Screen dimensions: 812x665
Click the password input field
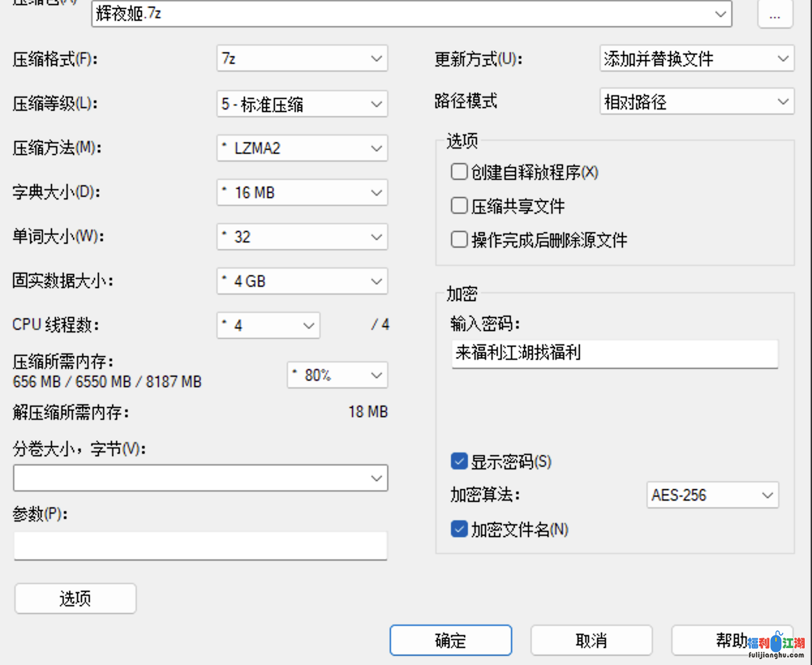(615, 353)
